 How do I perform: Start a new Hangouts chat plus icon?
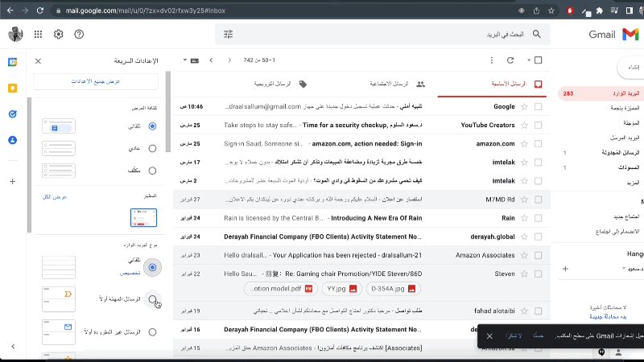point(566,269)
